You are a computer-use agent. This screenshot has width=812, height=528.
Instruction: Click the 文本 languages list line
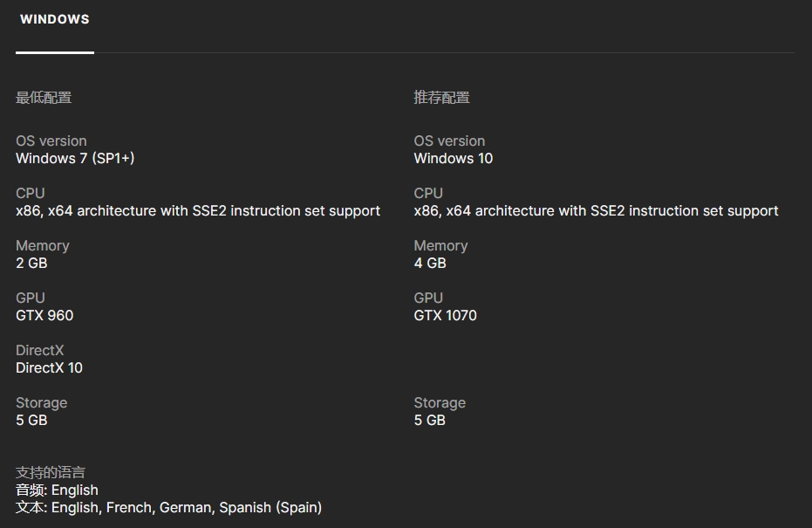[x=169, y=507]
